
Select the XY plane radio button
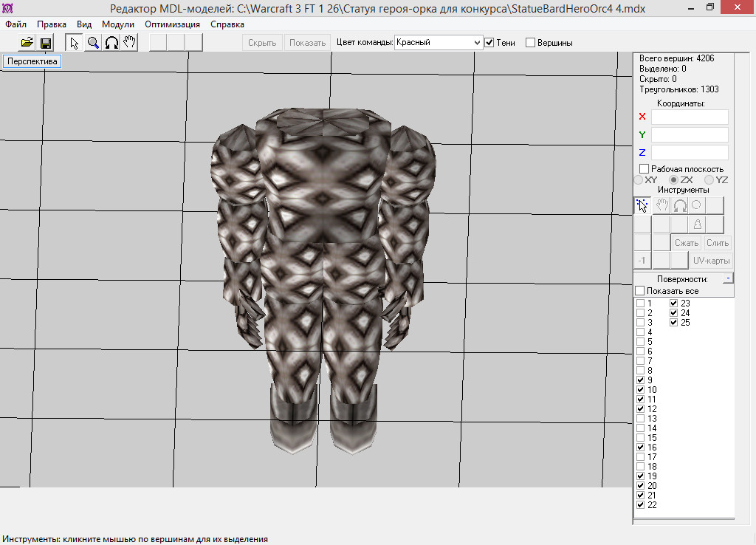[639, 180]
